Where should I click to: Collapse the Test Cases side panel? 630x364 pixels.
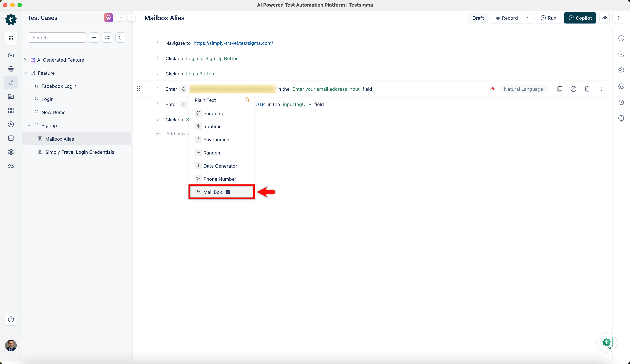click(132, 18)
